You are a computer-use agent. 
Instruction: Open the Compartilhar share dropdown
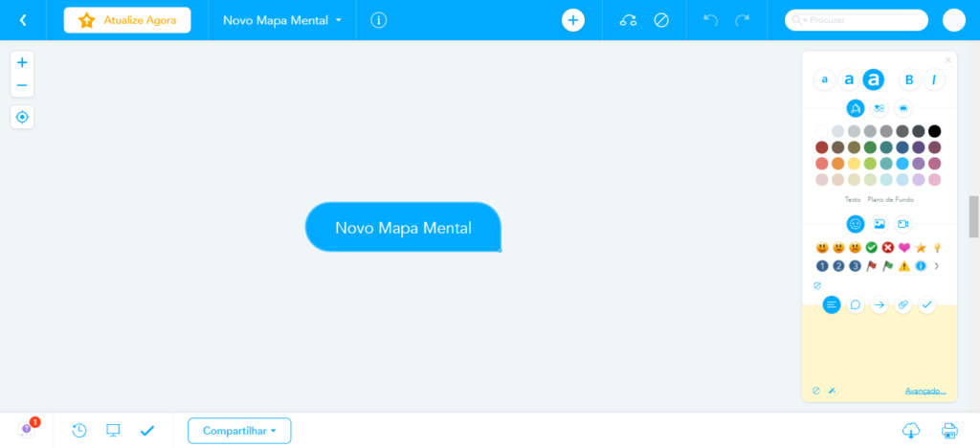click(239, 431)
